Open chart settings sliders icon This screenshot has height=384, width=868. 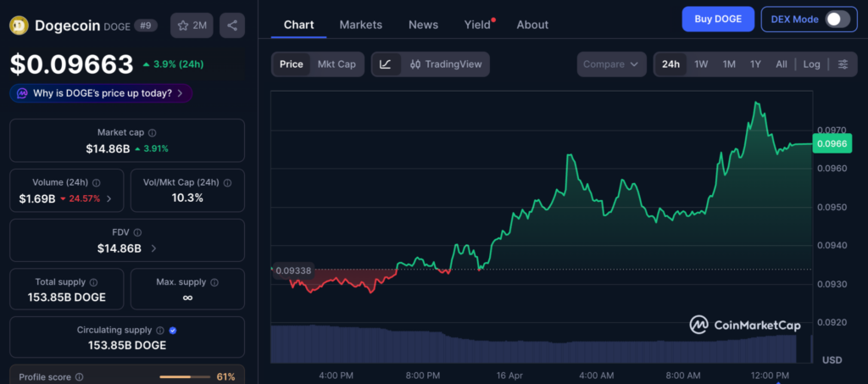842,64
